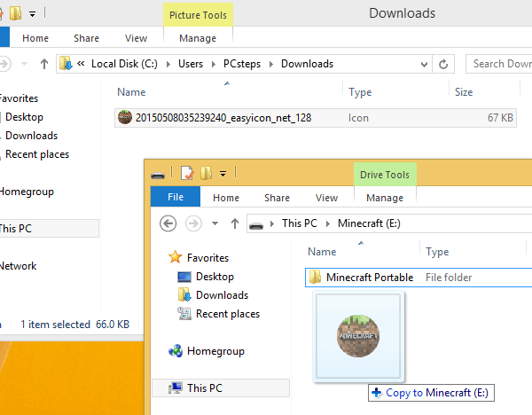The width and height of the screenshot is (532, 415).
Task: Select Desktop under Favorites in the Minecraft window
Action: (215, 277)
